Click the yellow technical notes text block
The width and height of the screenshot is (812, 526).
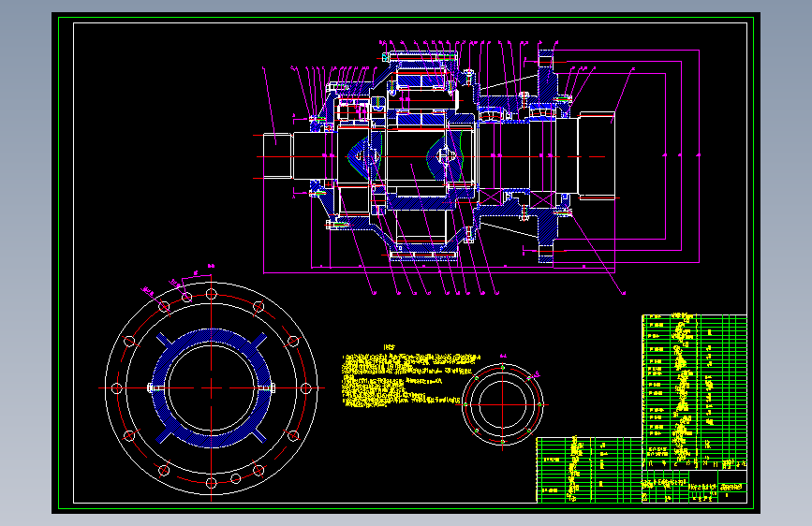coord(410,380)
